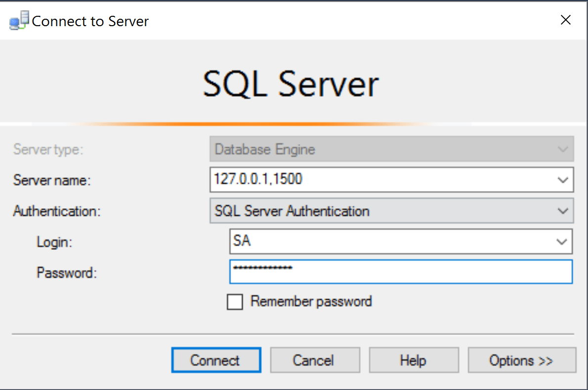The image size is (588, 390).
Task: Open the Help dialog
Action: pos(414,360)
